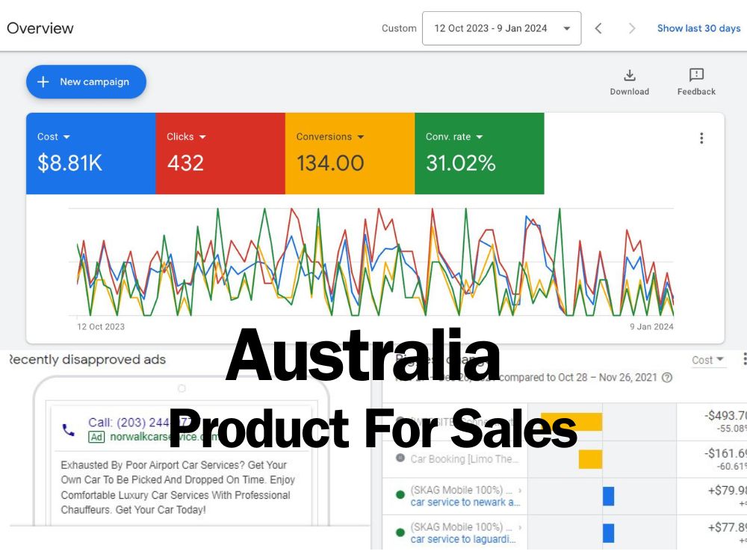Image resolution: width=747 pixels, height=560 pixels.
Task: Open the date range dropdown
Action: 501,28
